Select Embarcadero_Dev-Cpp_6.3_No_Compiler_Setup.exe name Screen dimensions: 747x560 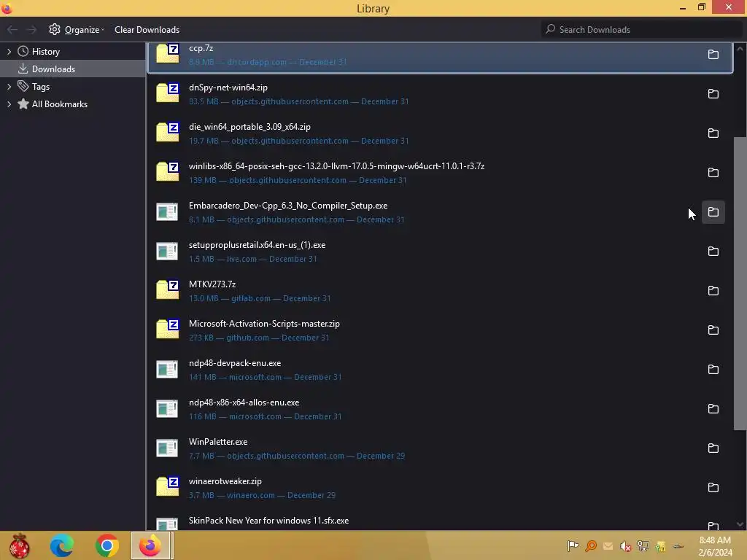click(x=288, y=206)
